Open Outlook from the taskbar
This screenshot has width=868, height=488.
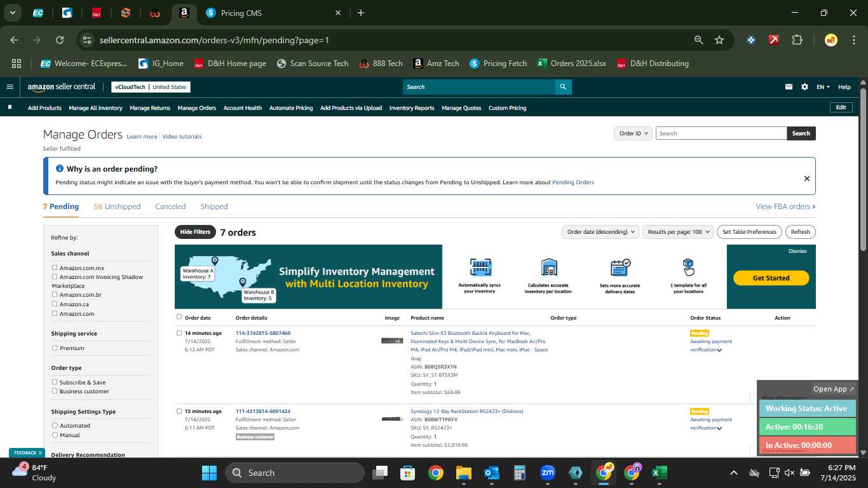[x=491, y=473]
